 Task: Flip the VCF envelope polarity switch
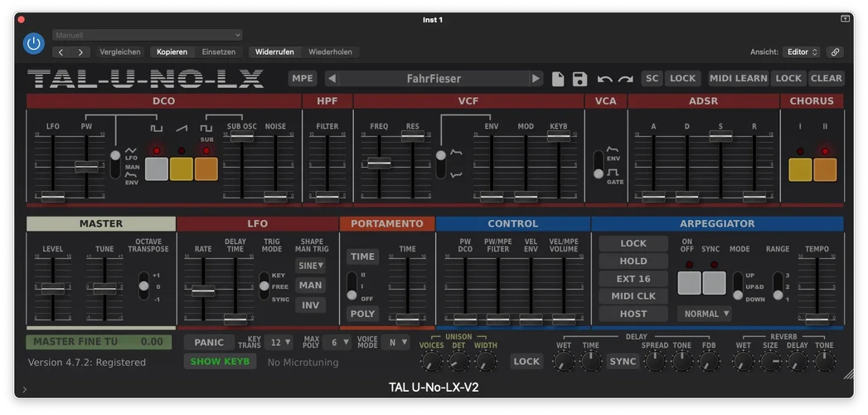(x=441, y=164)
